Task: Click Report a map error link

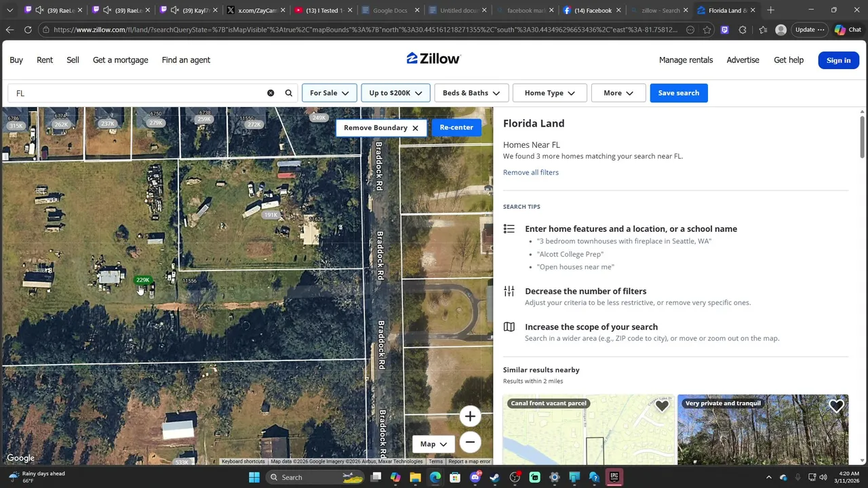Action: coord(469,462)
